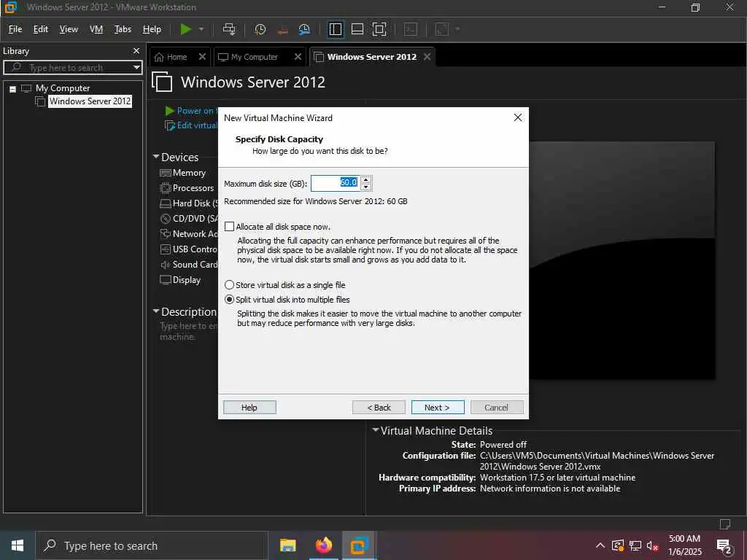This screenshot has width=747, height=560.
Task: Toggle the thumbnail bar view icon
Action: coord(357,29)
